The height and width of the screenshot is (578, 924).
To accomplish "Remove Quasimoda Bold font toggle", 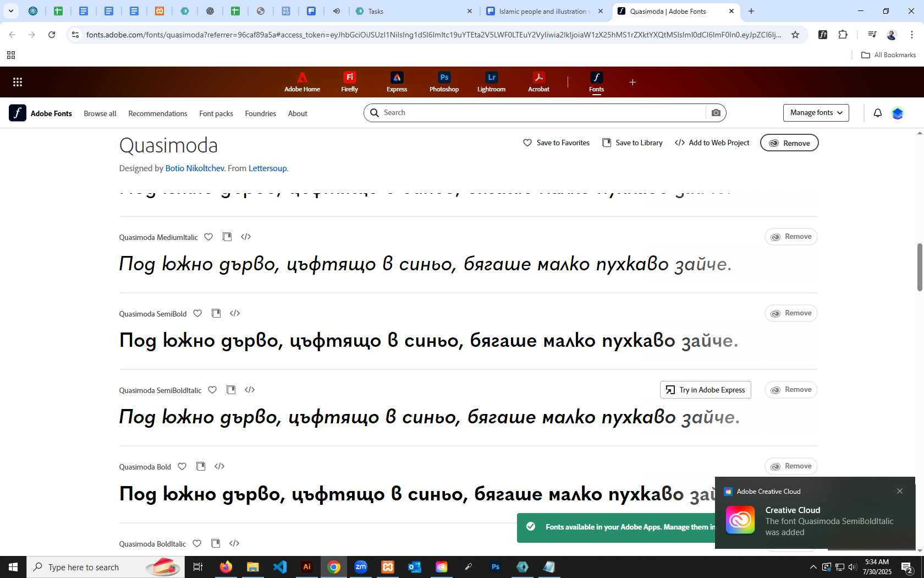I will [x=791, y=466].
